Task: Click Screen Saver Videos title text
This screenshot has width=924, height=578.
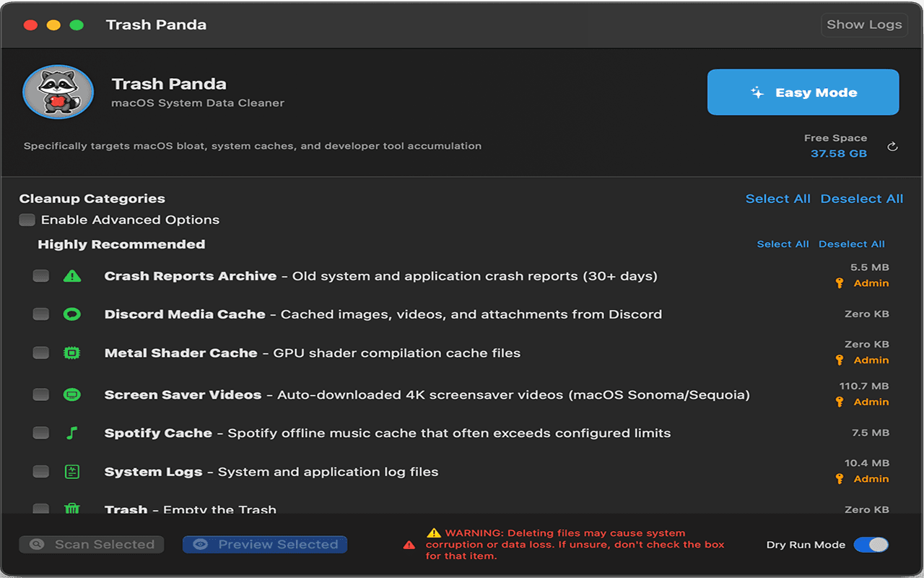Action: click(183, 394)
